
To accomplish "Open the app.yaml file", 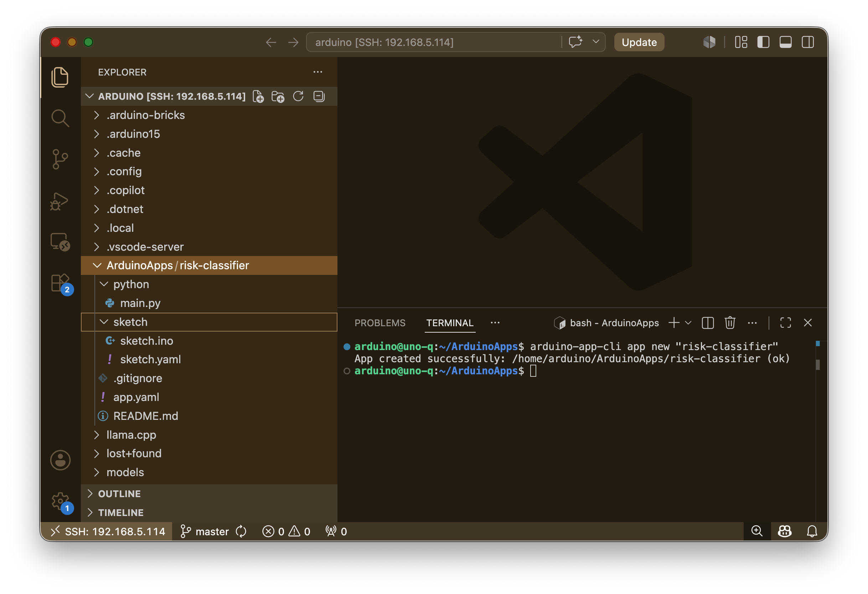I will (x=209, y=397).
